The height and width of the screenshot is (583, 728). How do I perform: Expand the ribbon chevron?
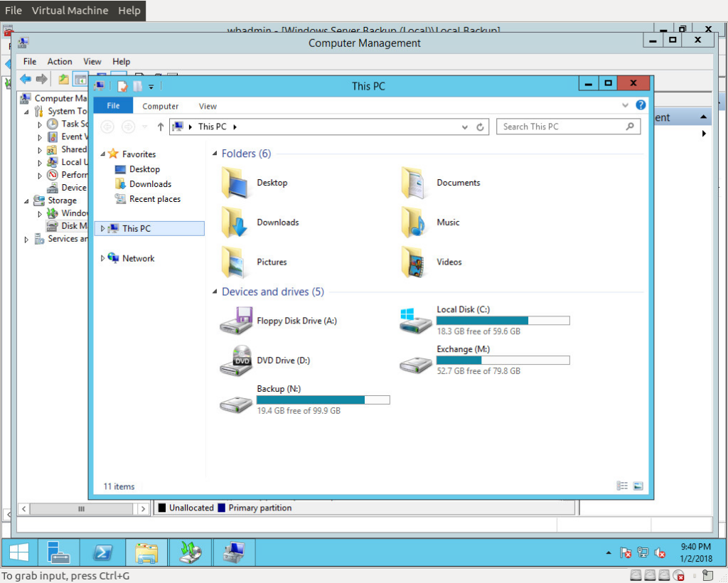click(625, 105)
